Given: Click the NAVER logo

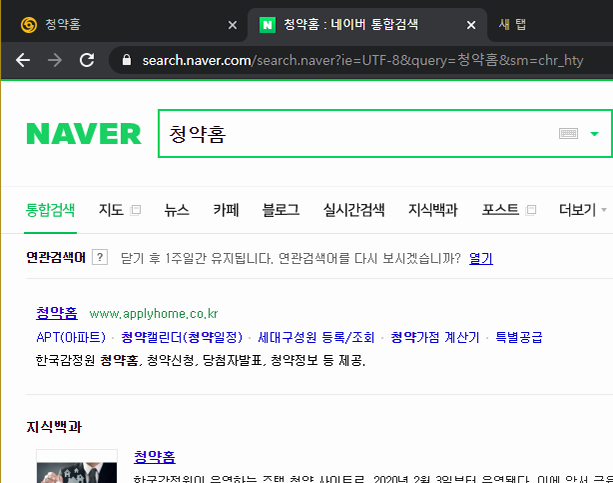Looking at the screenshot, I should [x=84, y=134].
